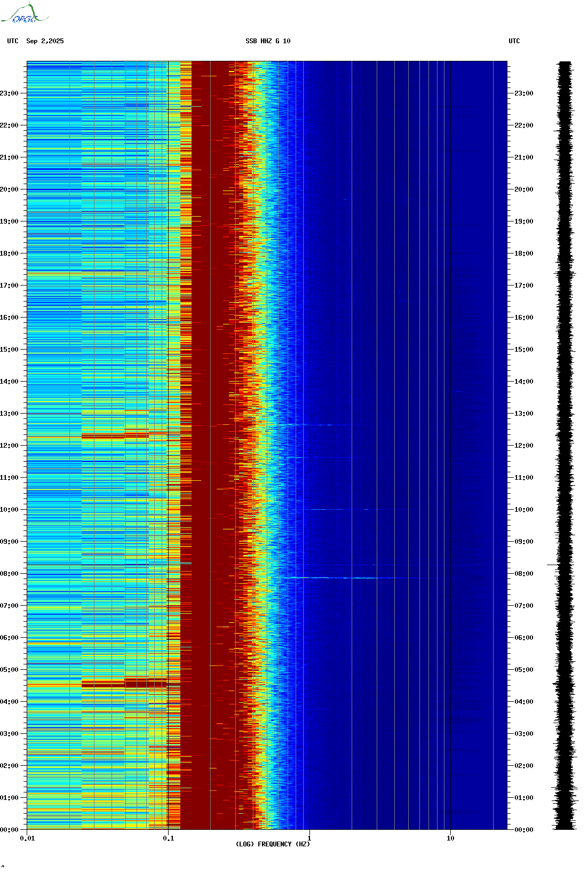588x872 pixels.
Task: Click the left axis 08:00 time label
Action: pos(9,574)
